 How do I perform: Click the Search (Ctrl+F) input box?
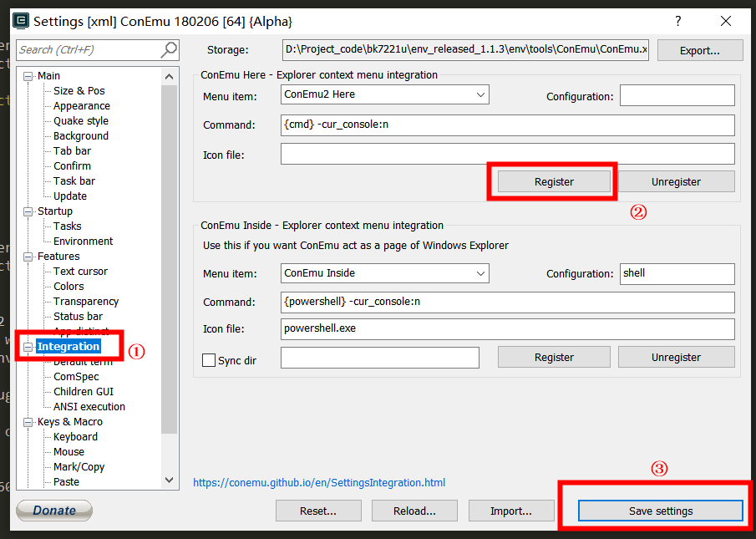click(86, 50)
